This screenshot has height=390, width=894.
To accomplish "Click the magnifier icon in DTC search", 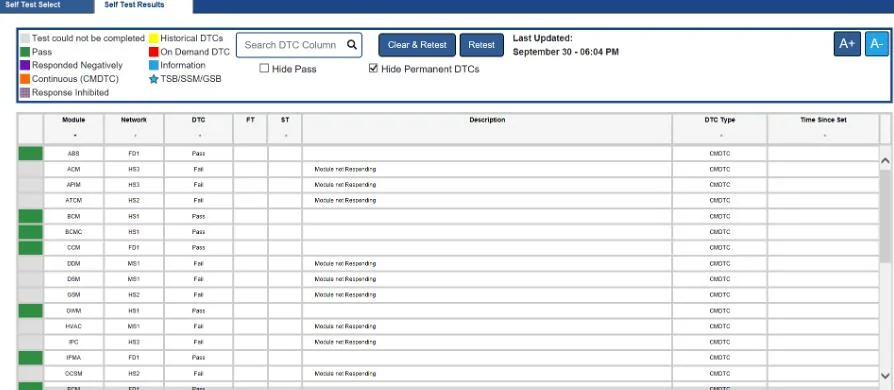I will (x=352, y=45).
